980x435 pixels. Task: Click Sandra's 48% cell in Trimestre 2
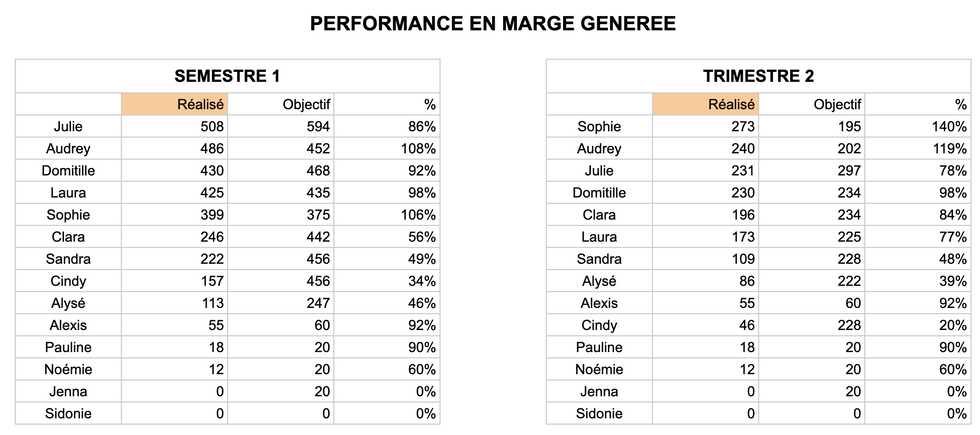[918, 259]
